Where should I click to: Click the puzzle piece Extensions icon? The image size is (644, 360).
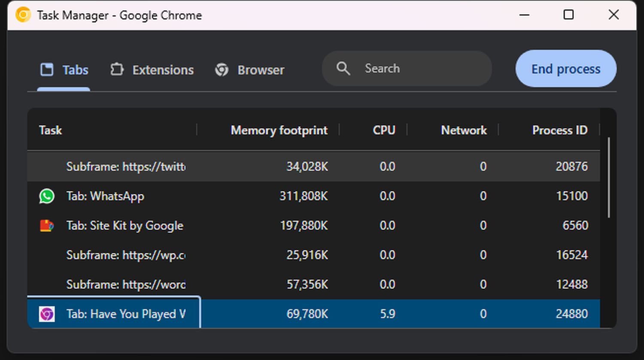(117, 70)
